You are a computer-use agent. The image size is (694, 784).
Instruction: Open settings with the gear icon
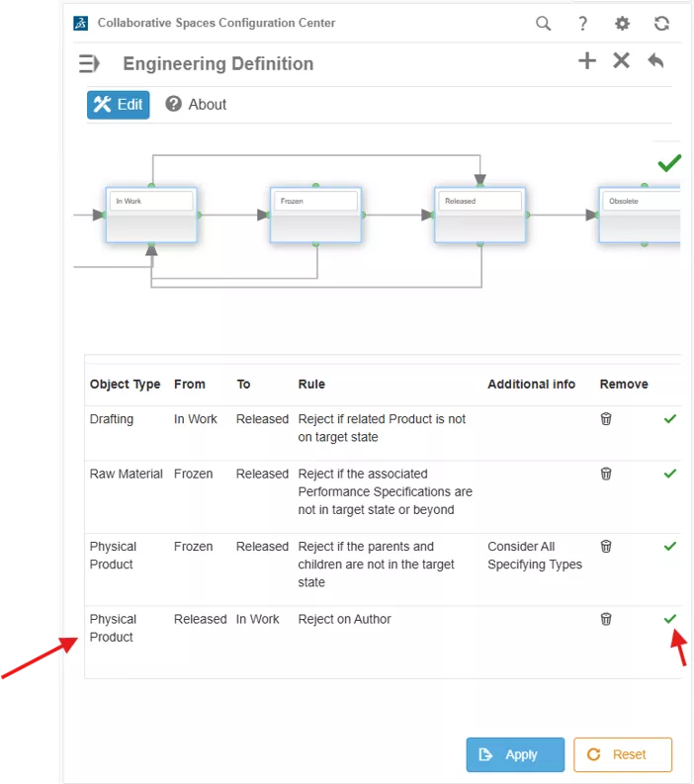(x=622, y=24)
